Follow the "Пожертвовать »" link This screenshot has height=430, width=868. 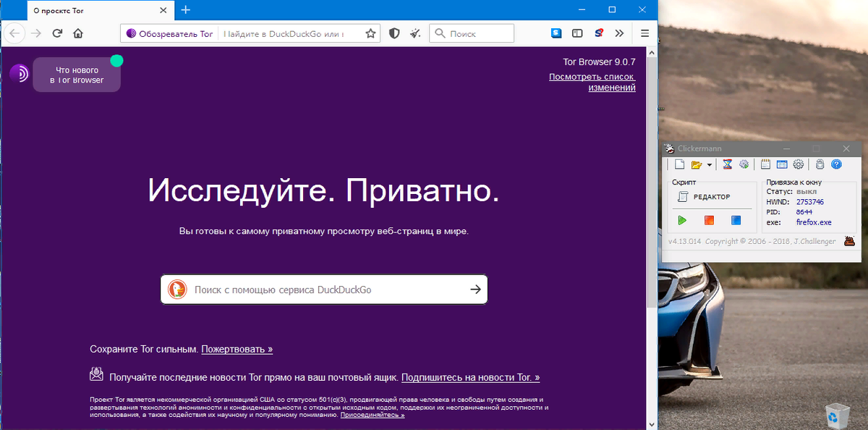tap(237, 349)
